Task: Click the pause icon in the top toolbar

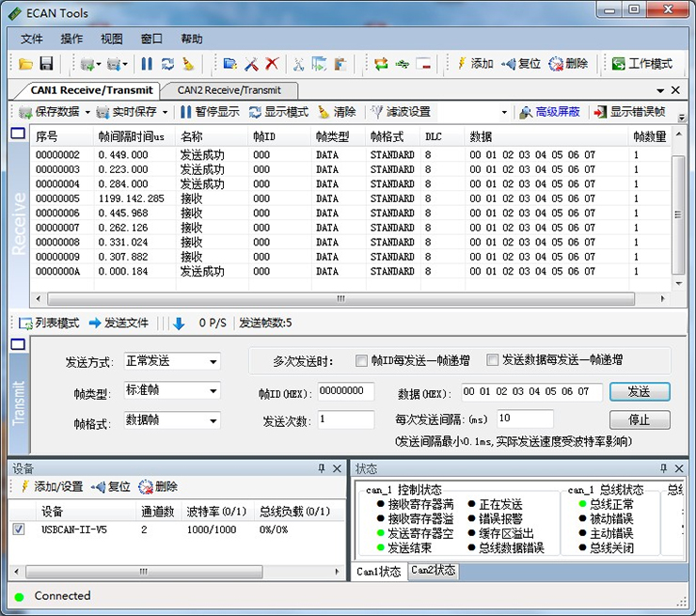Action: [147, 64]
